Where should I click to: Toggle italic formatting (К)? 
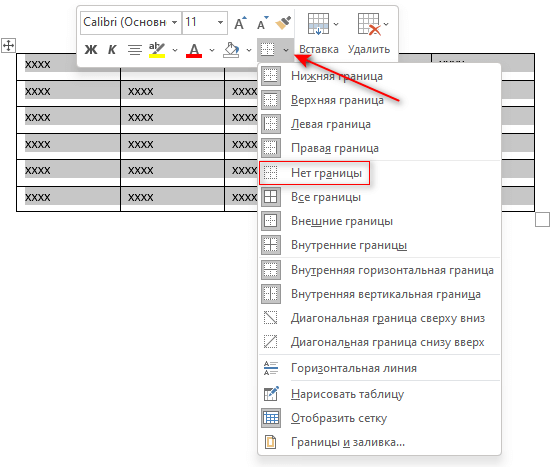[x=112, y=50]
